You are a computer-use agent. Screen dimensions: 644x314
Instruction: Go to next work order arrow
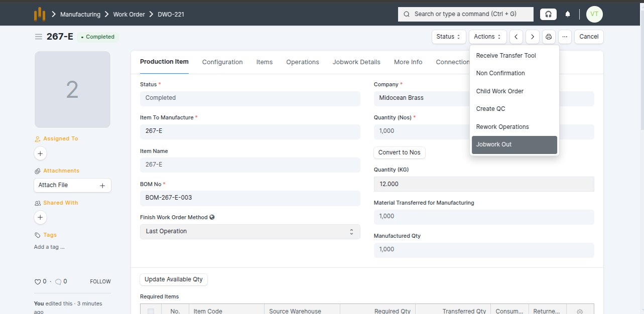[x=533, y=37]
